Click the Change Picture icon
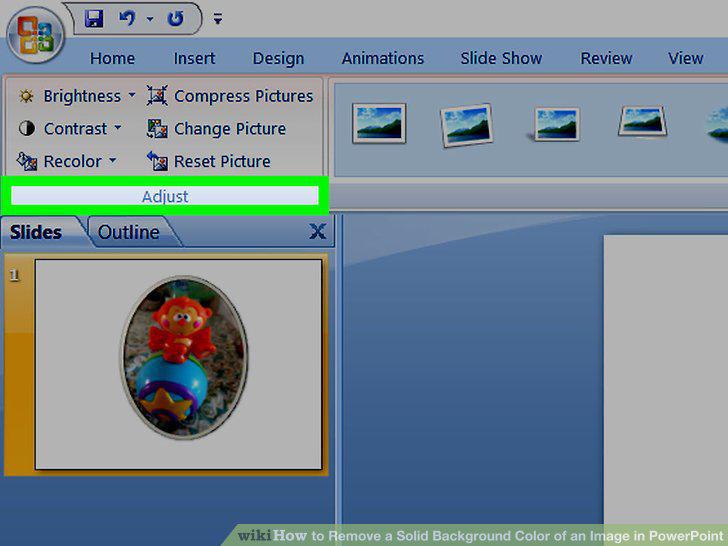 [157, 129]
